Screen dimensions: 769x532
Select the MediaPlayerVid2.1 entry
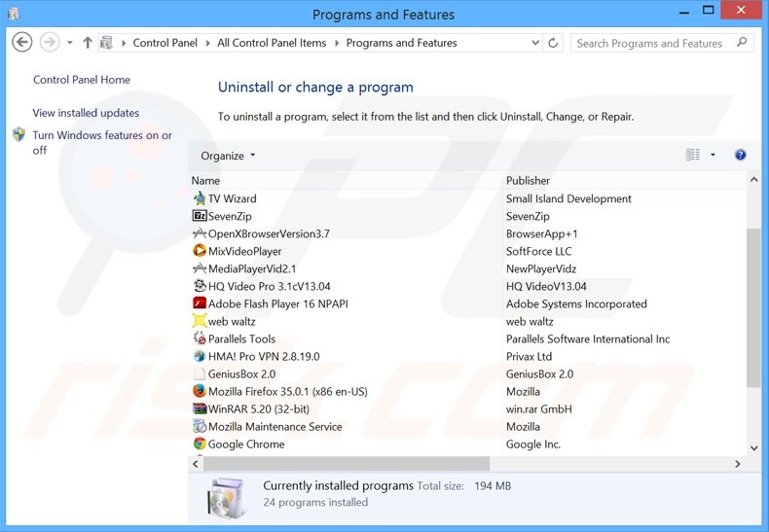coord(252,268)
